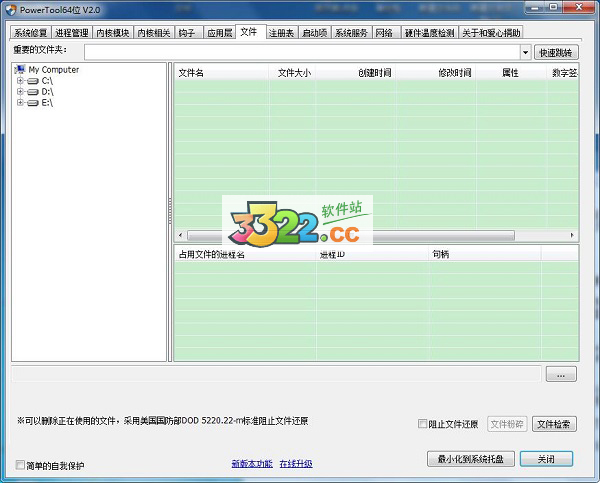Viewport: 600px width, 483px height.
Task: Click the file list horizontal scrollbar thumb
Action: click(x=351, y=235)
